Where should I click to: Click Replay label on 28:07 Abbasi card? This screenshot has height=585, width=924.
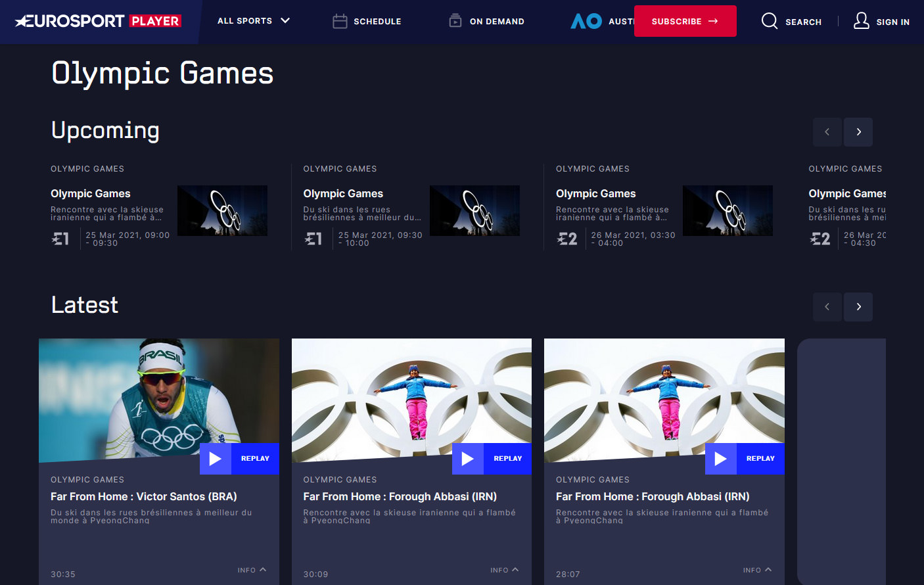760,459
